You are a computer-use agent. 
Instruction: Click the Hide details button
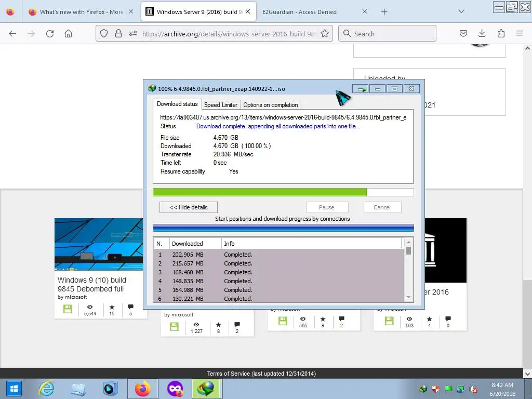(x=189, y=207)
